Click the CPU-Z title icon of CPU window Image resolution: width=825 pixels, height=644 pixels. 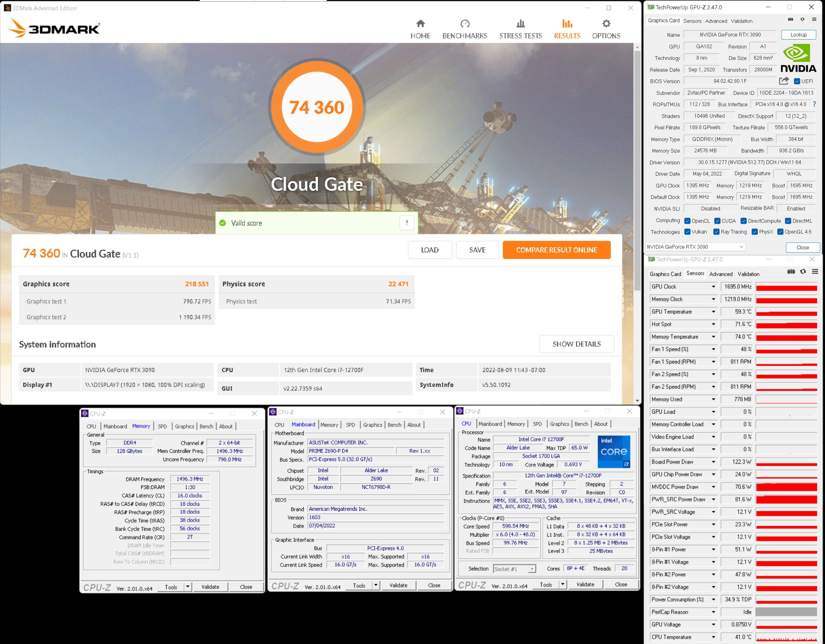(x=460, y=411)
